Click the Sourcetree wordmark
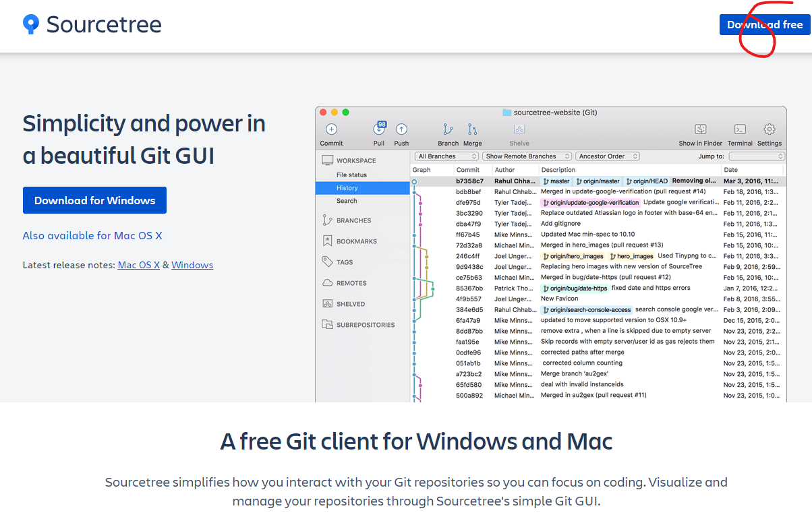This screenshot has width=812, height=523. [104, 25]
